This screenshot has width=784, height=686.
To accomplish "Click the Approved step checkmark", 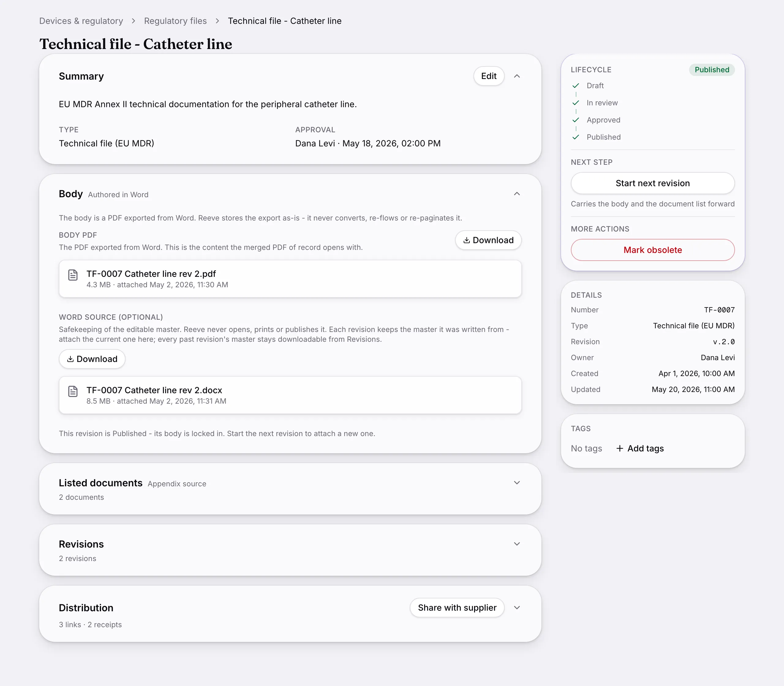I will [575, 120].
